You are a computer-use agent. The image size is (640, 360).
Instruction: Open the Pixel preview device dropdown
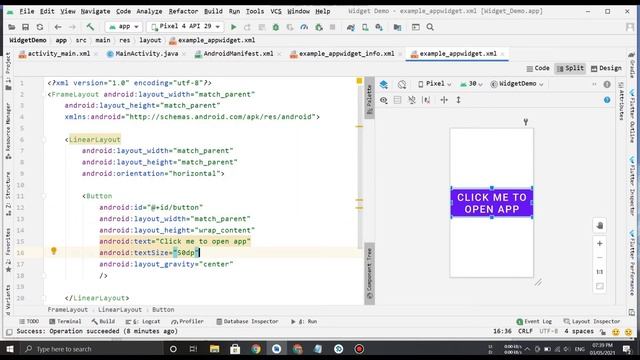point(434,84)
